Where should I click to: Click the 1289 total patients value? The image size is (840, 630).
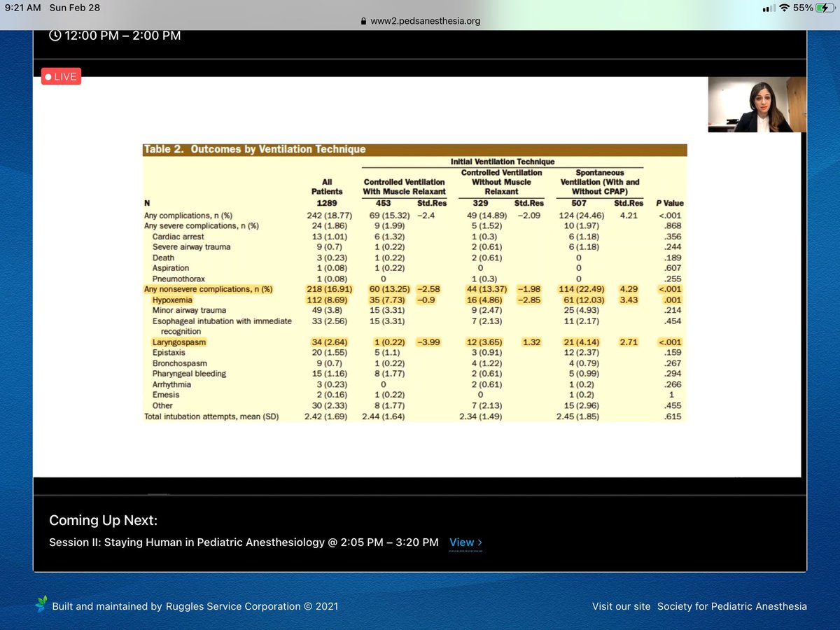coord(327,203)
